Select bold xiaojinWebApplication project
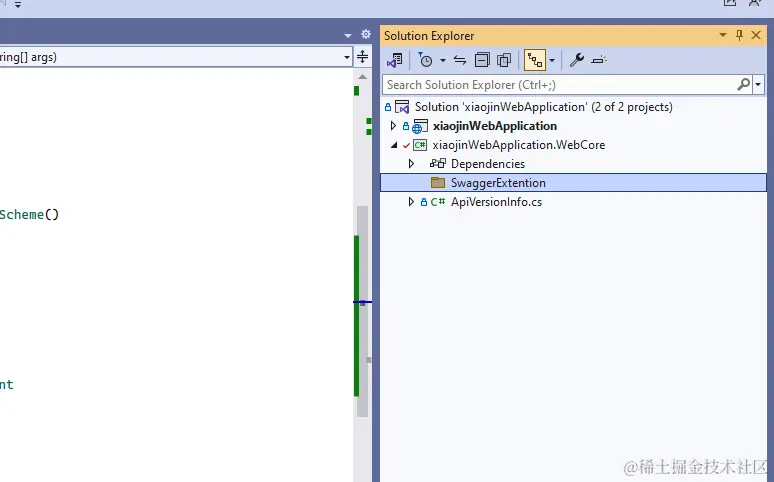Image resolution: width=774 pixels, height=482 pixels. tap(495, 126)
